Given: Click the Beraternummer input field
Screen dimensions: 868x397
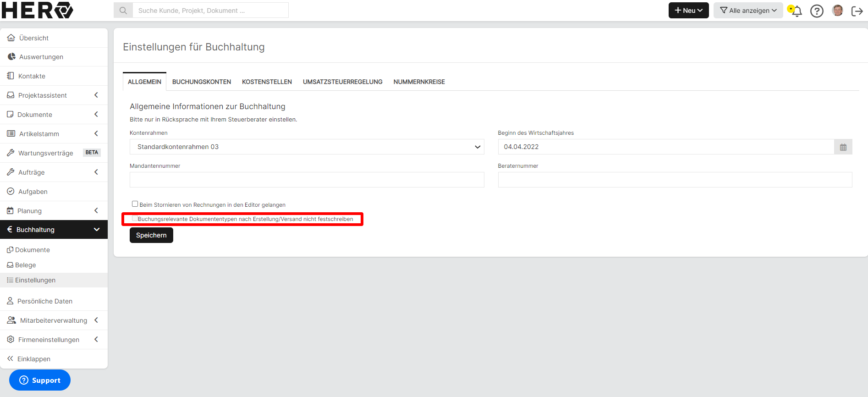Looking at the screenshot, I should tap(675, 180).
